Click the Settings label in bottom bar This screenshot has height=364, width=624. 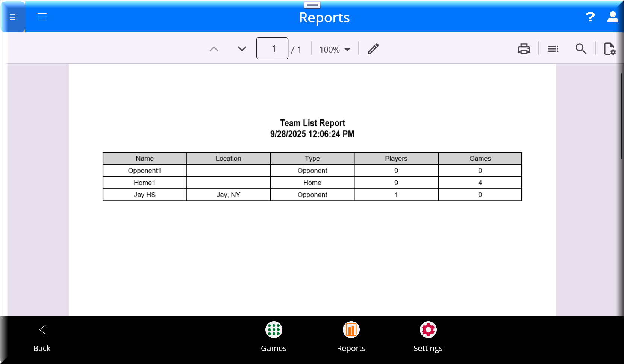(428, 349)
